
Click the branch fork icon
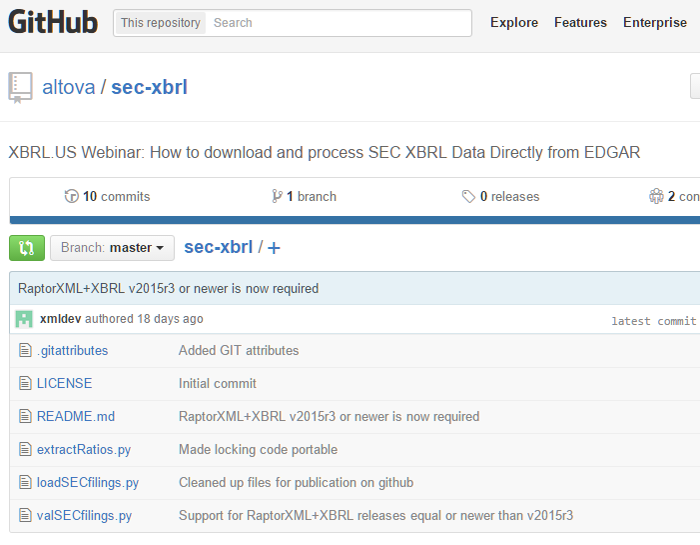click(x=277, y=197)
